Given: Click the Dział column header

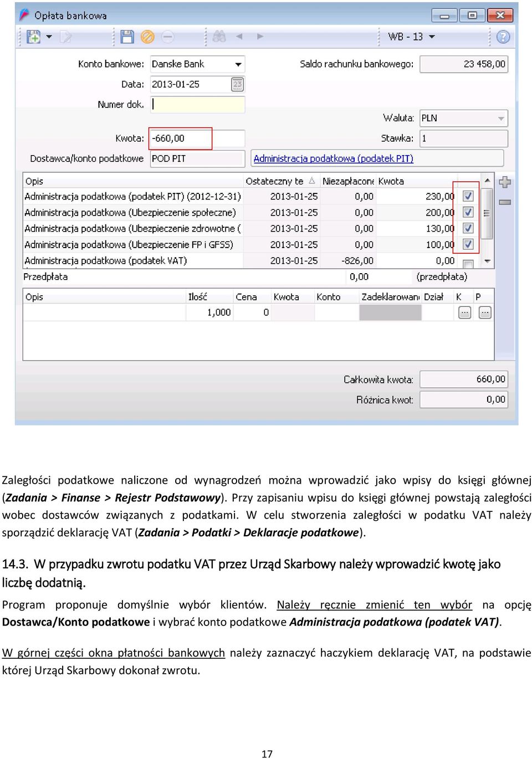Looking at the screenshot, I should click(438, 297).
